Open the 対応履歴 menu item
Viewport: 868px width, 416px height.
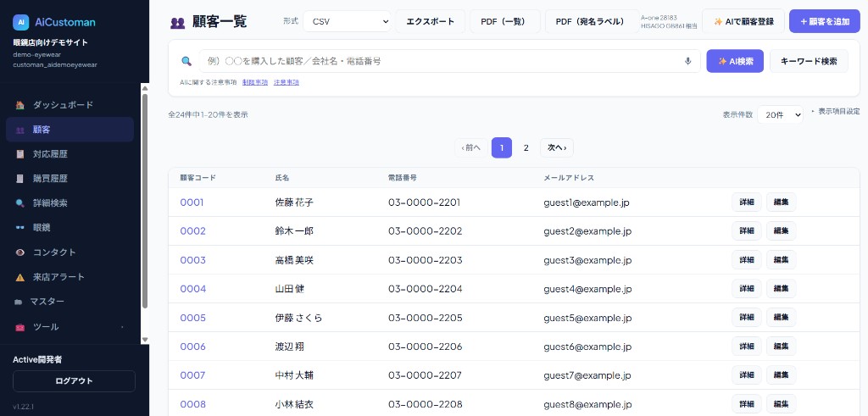tap(70, 154)
